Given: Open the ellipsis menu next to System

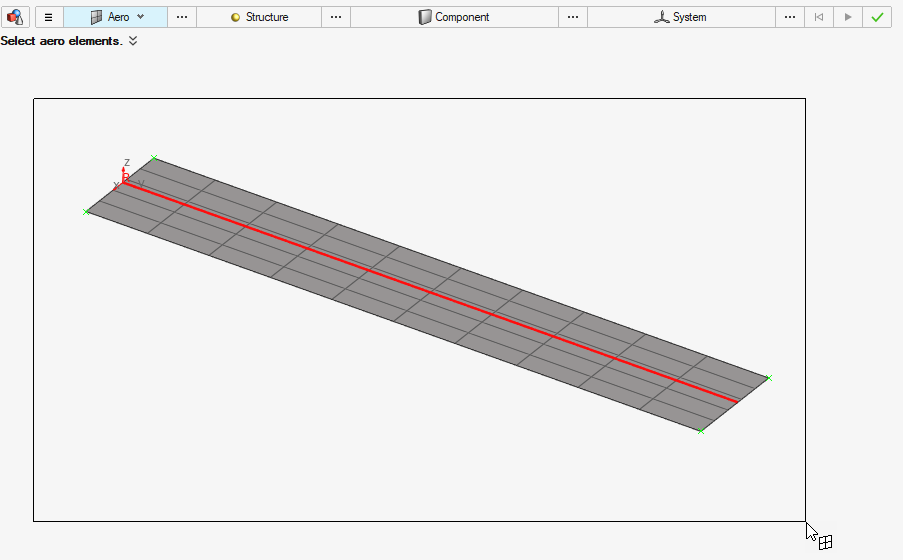Looking at the screenshot, I should point(790,17).
